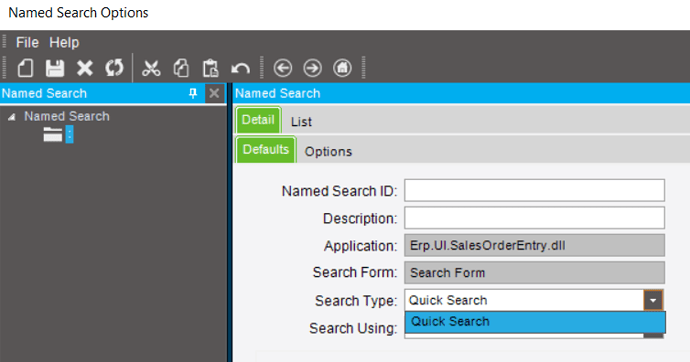Go forward with the right arrow icon
This screenshot has width=690, height=362.
click(312, 68)
